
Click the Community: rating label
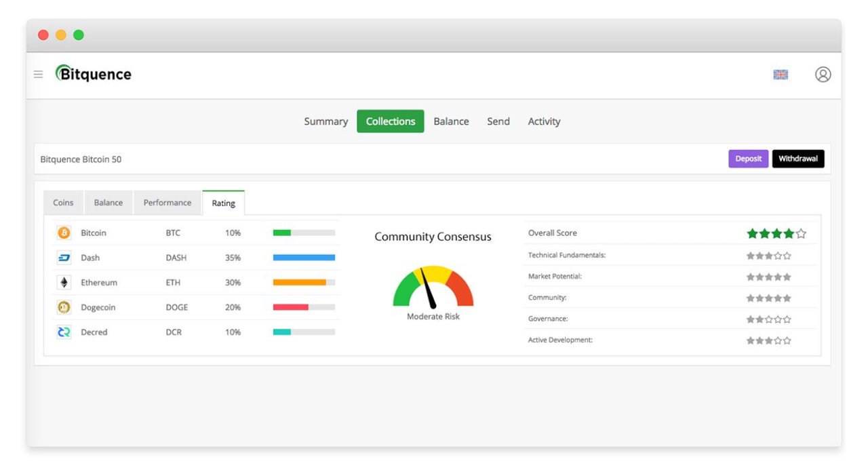(547, 298)
